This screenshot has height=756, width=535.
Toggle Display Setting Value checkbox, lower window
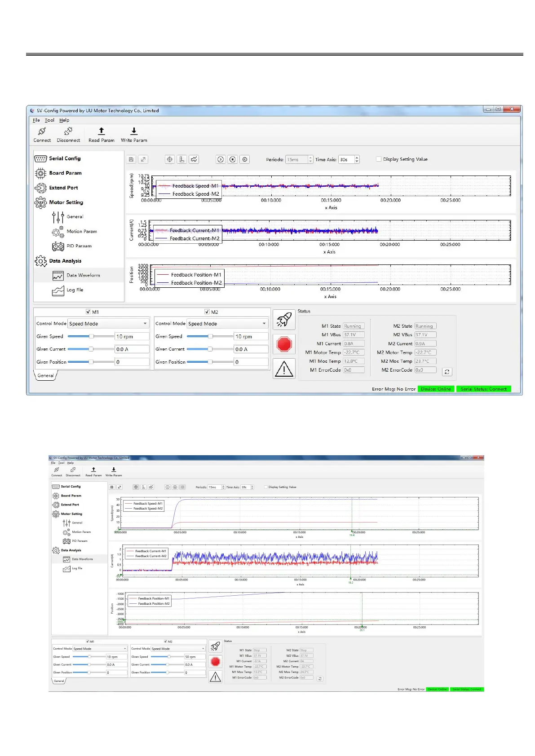266,487
